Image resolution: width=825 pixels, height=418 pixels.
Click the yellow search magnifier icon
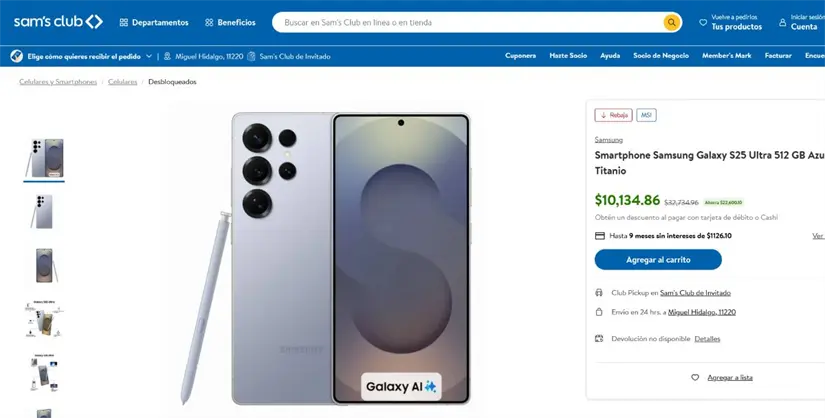[671, 22]
